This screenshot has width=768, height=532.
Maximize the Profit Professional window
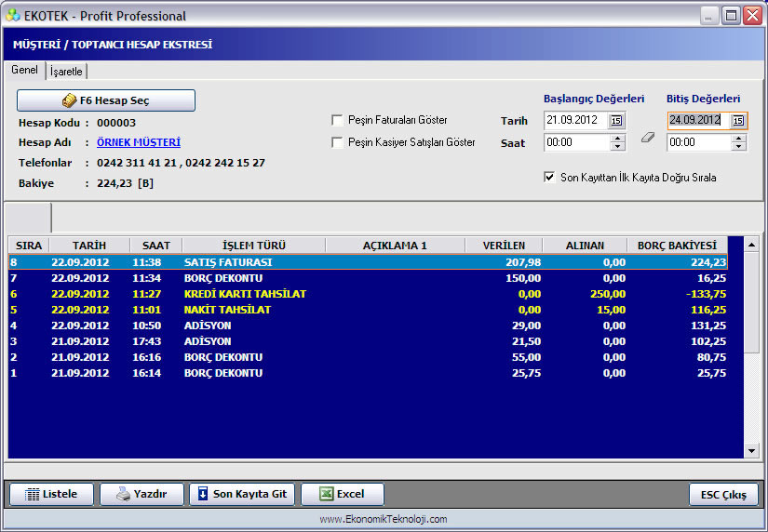(730, 16)
